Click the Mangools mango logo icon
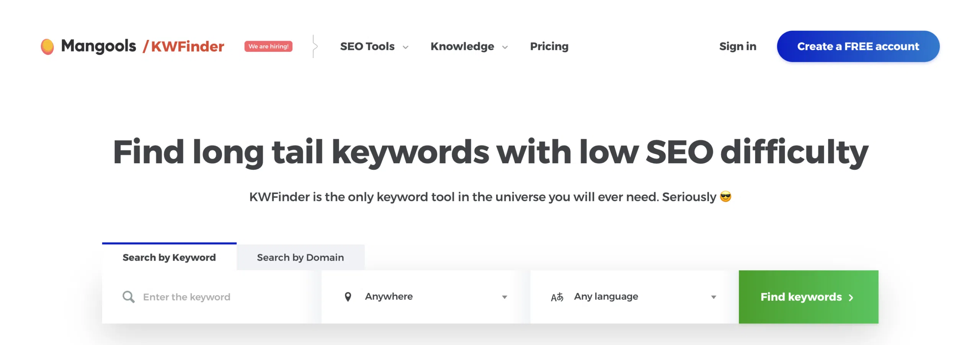This screenshot has height=345, width=980. pos(47,46)
